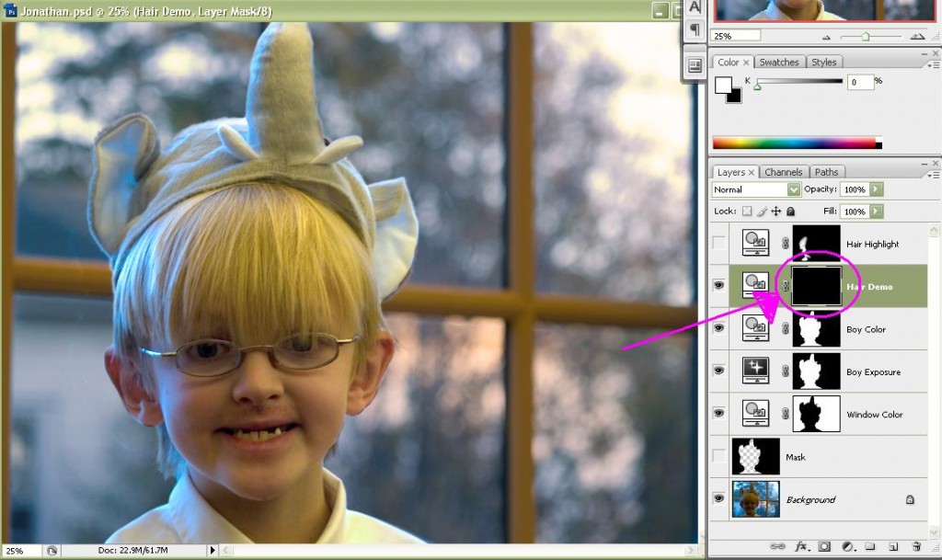Lock layer position with move icon

(776, 211)
